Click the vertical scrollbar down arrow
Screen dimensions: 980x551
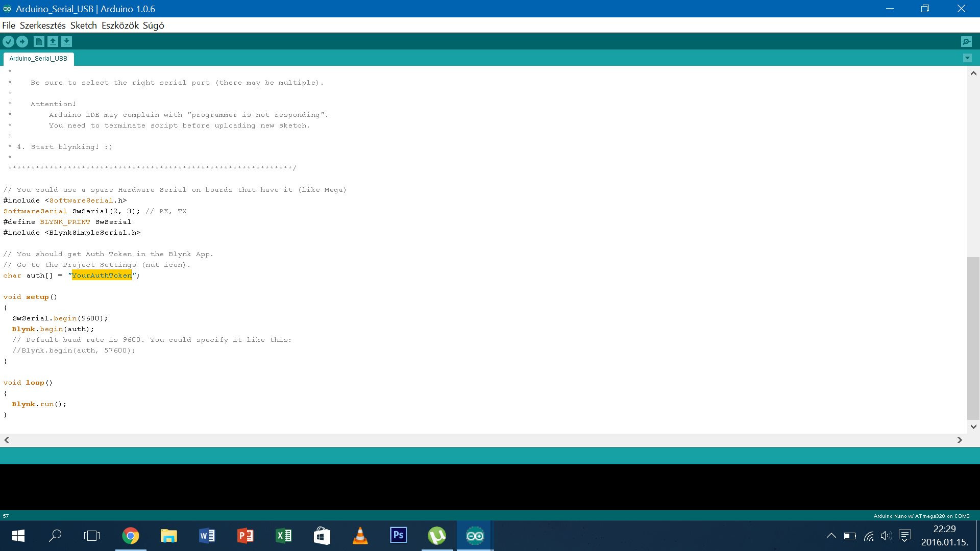coord(973,427)
